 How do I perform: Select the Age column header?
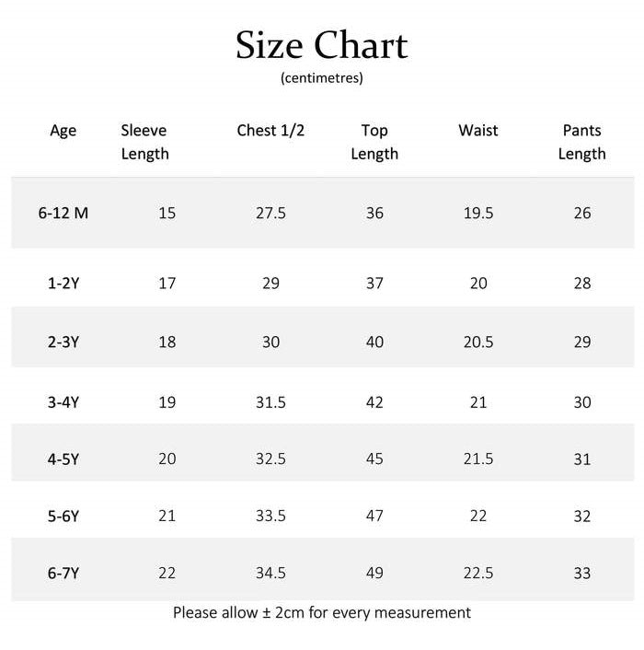pyautogui.click(x=63, y=131)
